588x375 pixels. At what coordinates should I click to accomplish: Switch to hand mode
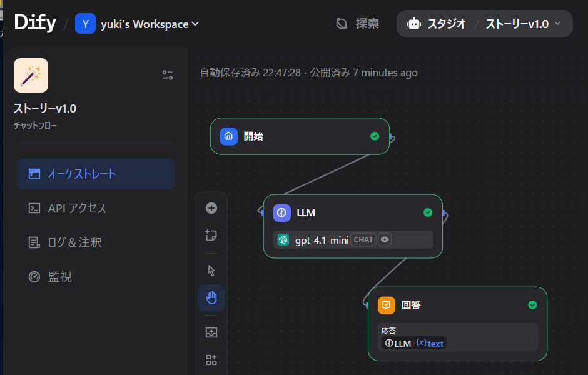pyautogui.click(x=211, y=298)
